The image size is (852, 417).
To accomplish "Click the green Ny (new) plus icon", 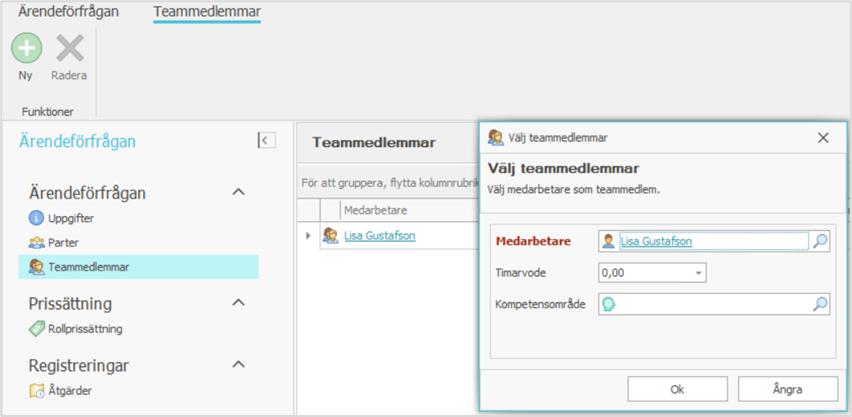I will [x=26, y=48].
